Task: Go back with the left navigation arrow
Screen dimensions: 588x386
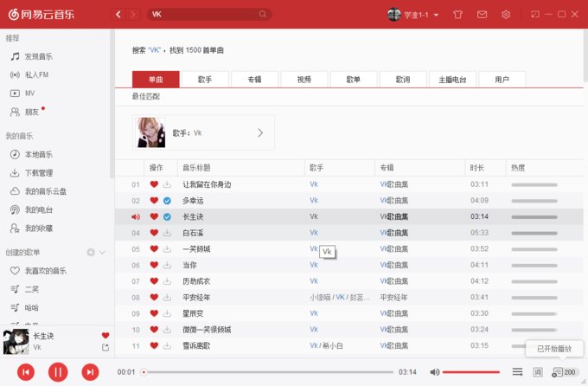Action: coord(118,14)
